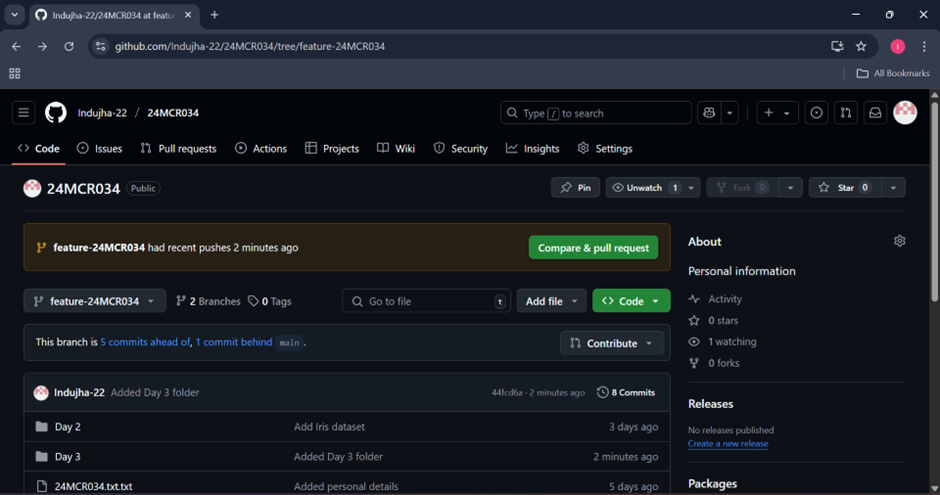
Task: Open the Wiki tab
Action: point(396,149)
